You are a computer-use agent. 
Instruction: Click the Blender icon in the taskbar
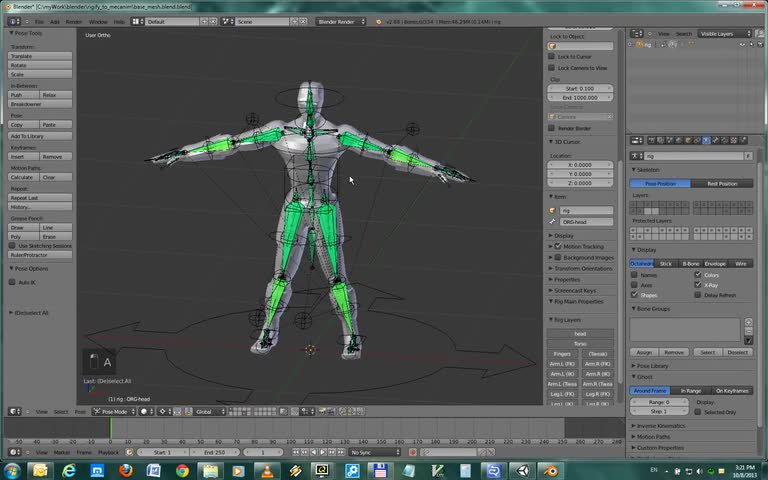coord(549,470)
